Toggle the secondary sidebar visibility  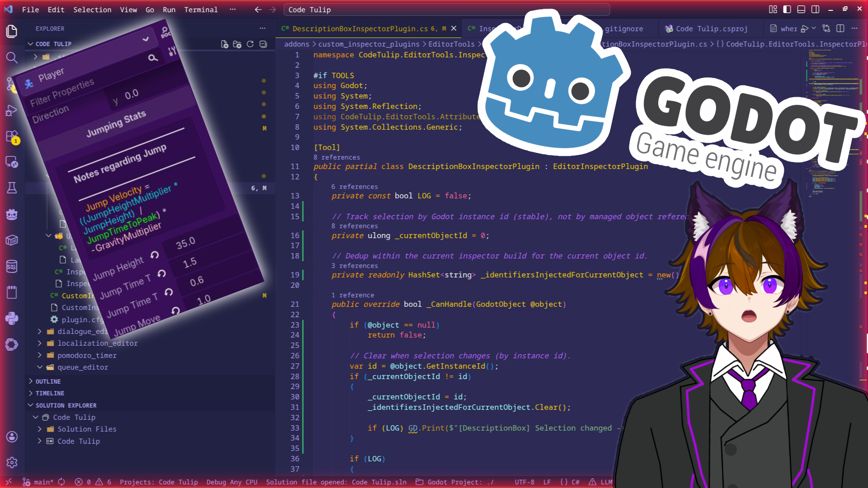point(815,9)
